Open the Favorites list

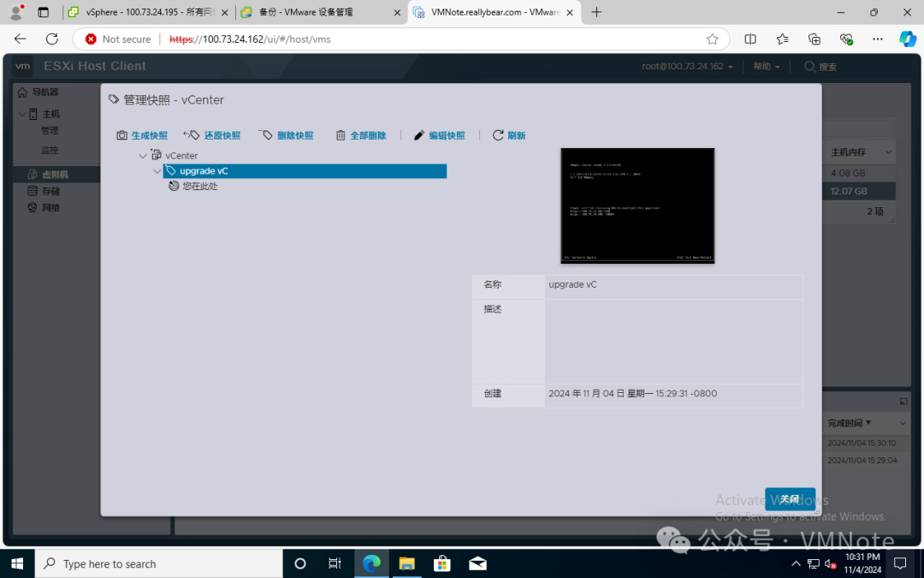pyautogui.click(x=782, y=39)
